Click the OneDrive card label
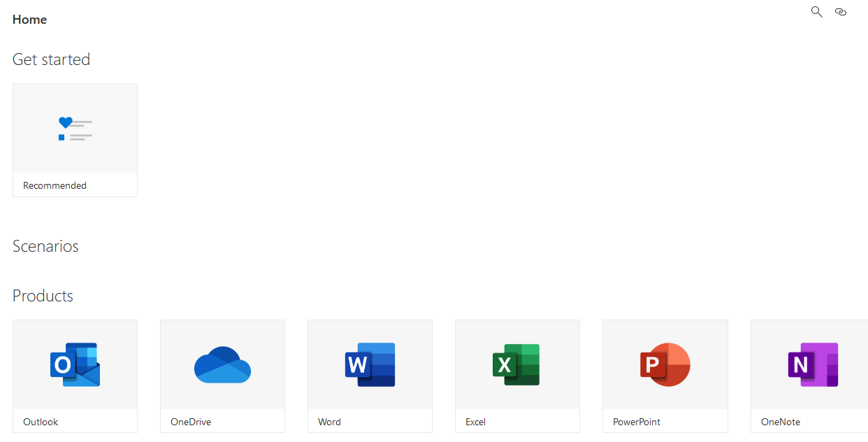Screen dimensions: 868x442 click(191, 422)
